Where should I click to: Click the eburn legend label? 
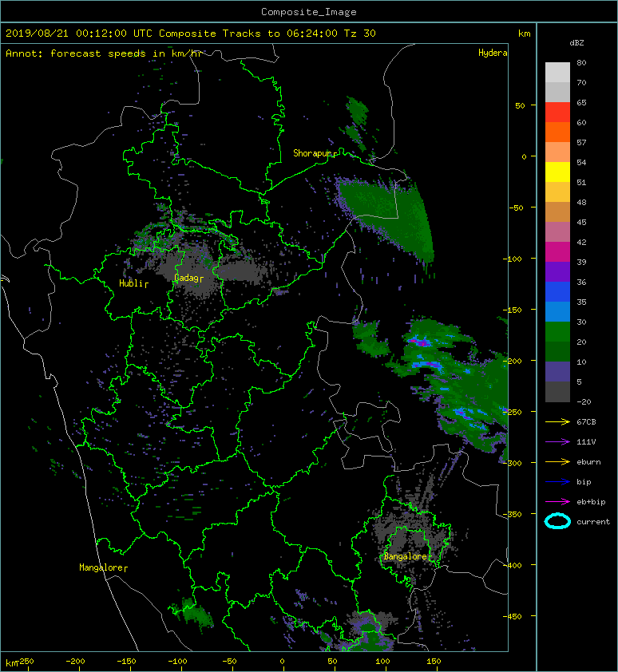click(588, 462)
